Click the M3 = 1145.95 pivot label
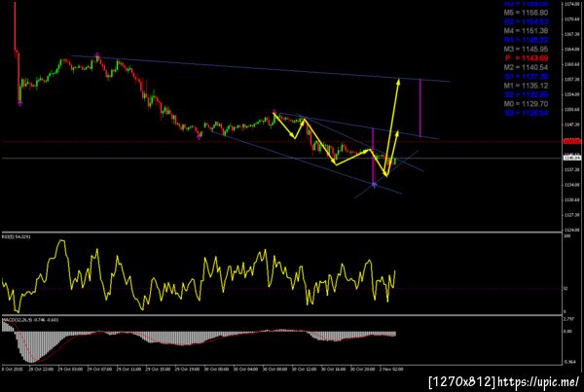 [526, 50]
